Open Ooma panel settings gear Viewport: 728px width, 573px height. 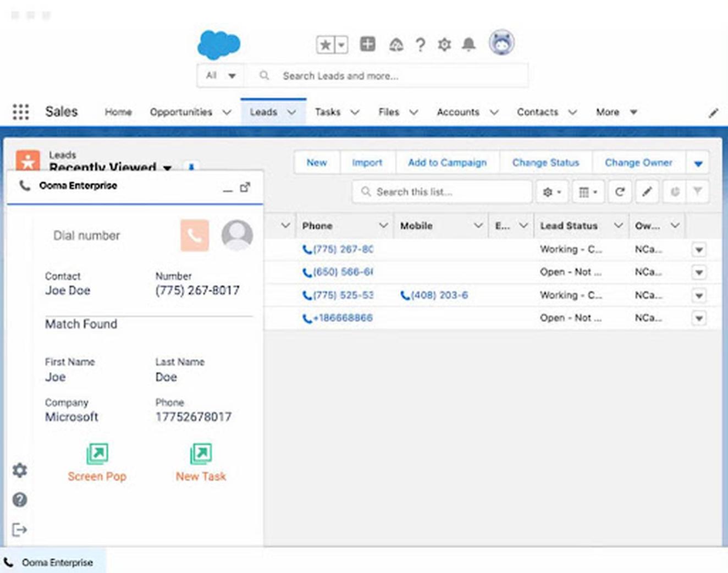(20, 470)
